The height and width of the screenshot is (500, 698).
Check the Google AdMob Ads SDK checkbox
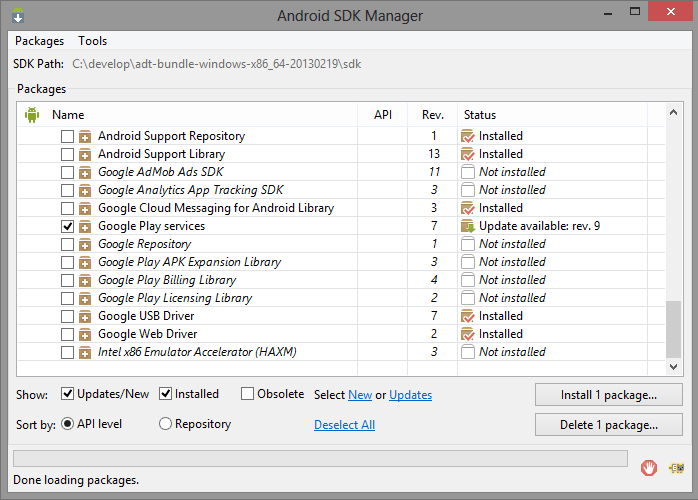[x=67, y=172]
